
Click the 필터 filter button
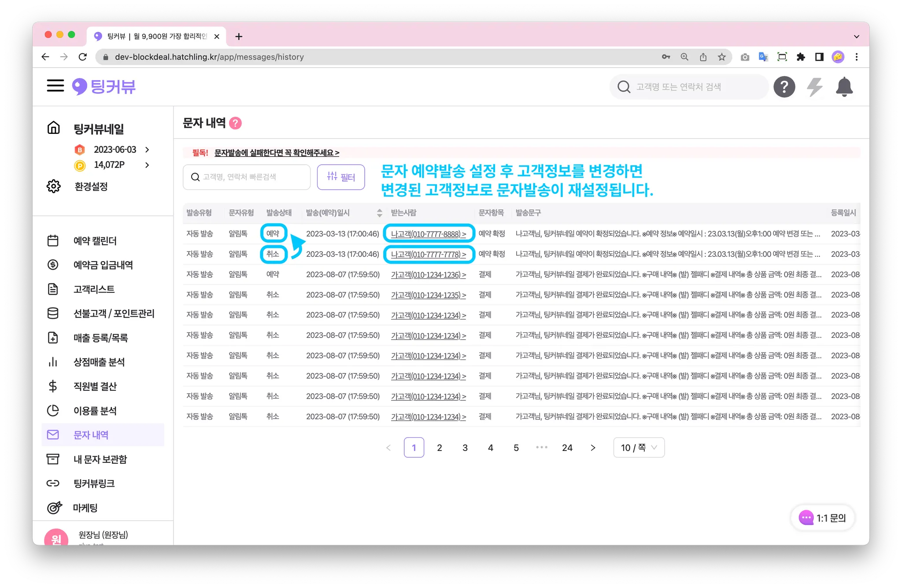(341, 177)
